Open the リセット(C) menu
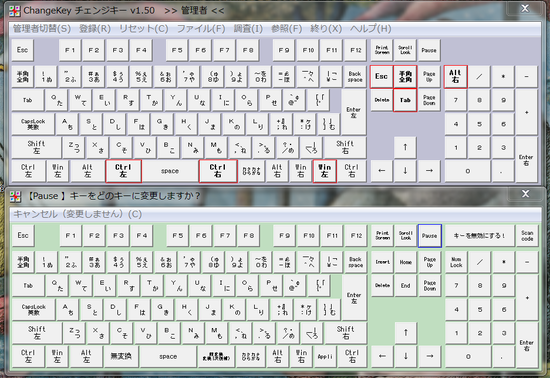 [144, 29]
